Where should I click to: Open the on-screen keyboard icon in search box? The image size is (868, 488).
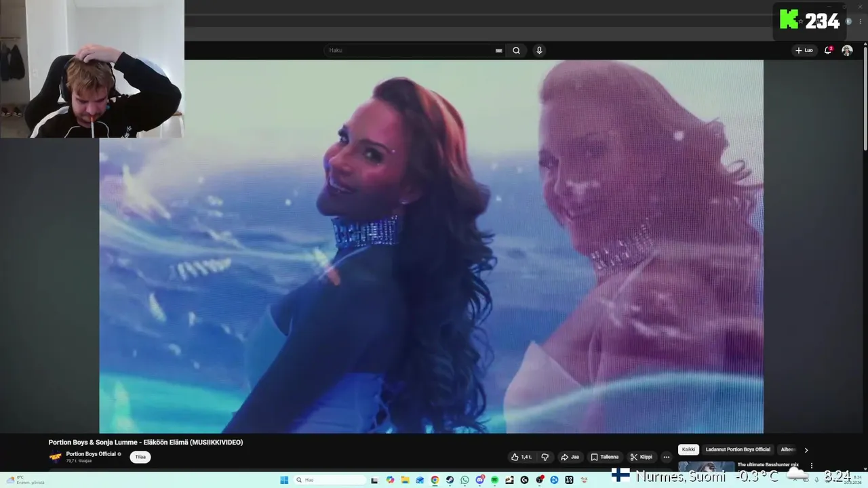[499, 50]
